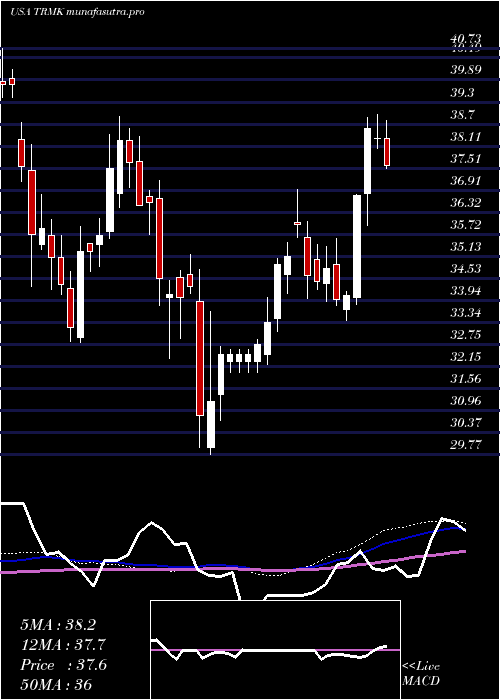Click the 33.34 price level label
Image resolution: width=500 pixels, height=700 pixels.
pos(466,312)
